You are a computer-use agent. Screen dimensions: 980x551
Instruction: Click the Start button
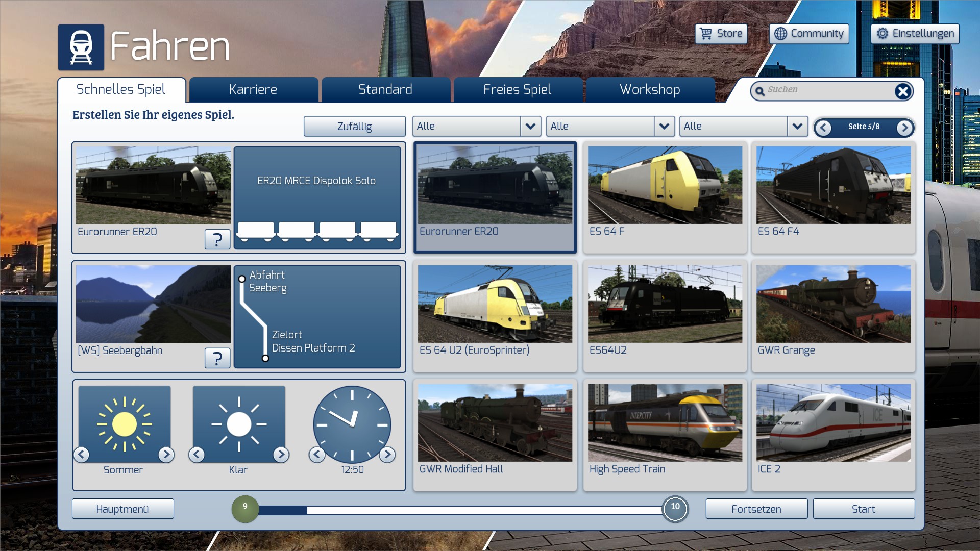863,509
